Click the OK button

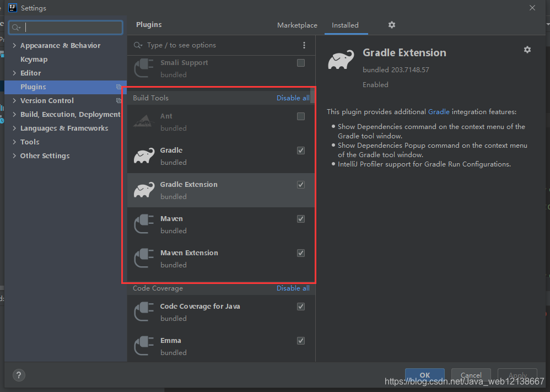tap(425, 375)
